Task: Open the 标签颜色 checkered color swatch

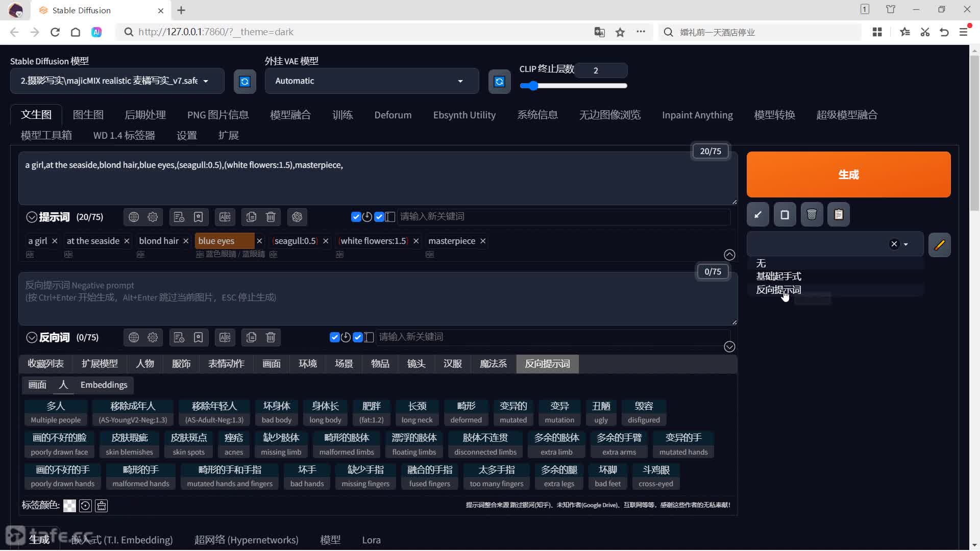Action: (69, 506)
